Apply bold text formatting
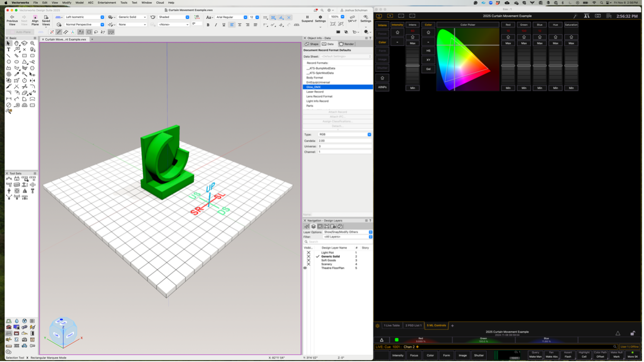This screenshot has width=644, height=362. [208, 25]
